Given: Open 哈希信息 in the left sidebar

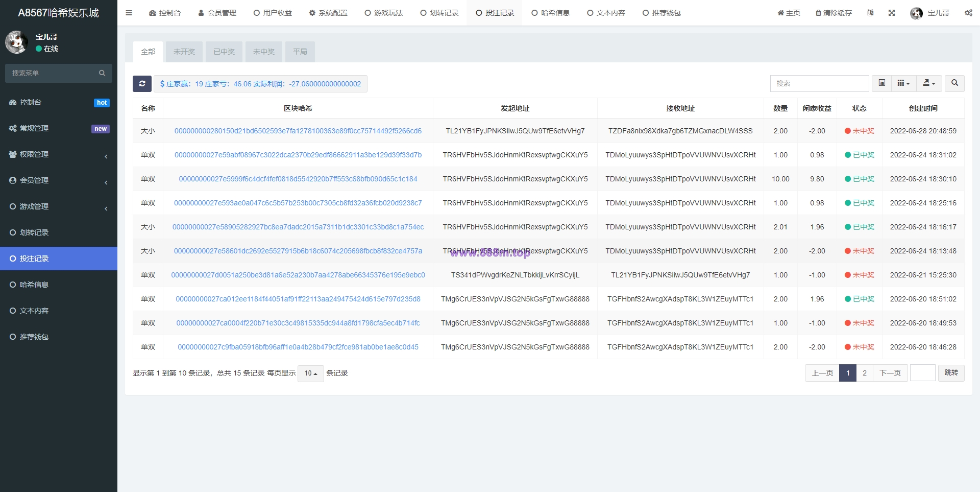Looking at the screenshot, I should click(59, 285).
